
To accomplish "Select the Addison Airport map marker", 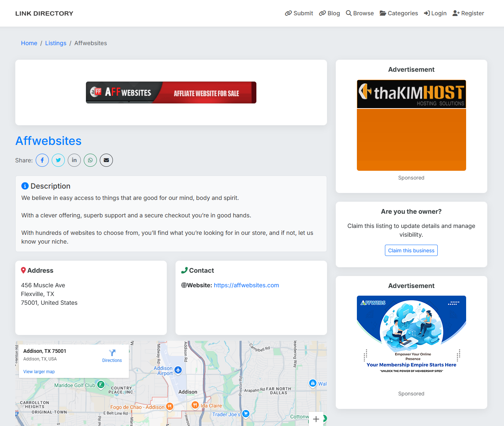I will pyautogui.click(x=178, y=370).
